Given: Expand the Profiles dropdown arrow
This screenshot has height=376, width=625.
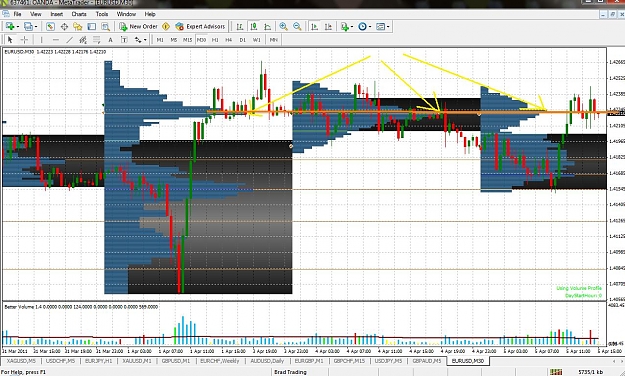Looking at the screenshot, I should 36,27.
